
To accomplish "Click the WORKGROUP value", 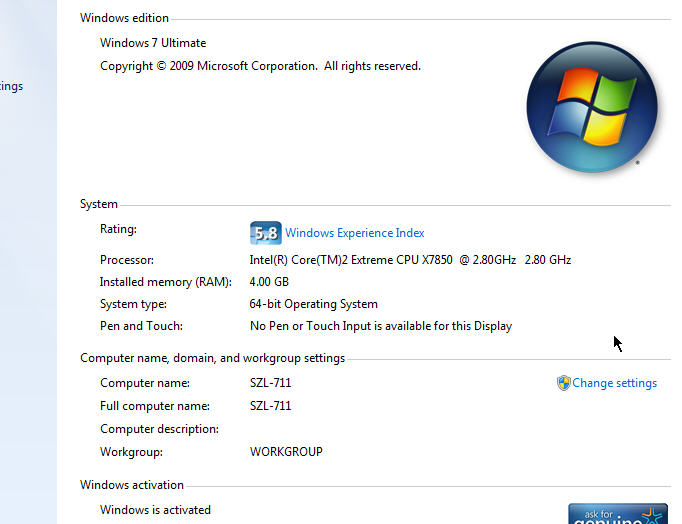I will coord(286,452).
